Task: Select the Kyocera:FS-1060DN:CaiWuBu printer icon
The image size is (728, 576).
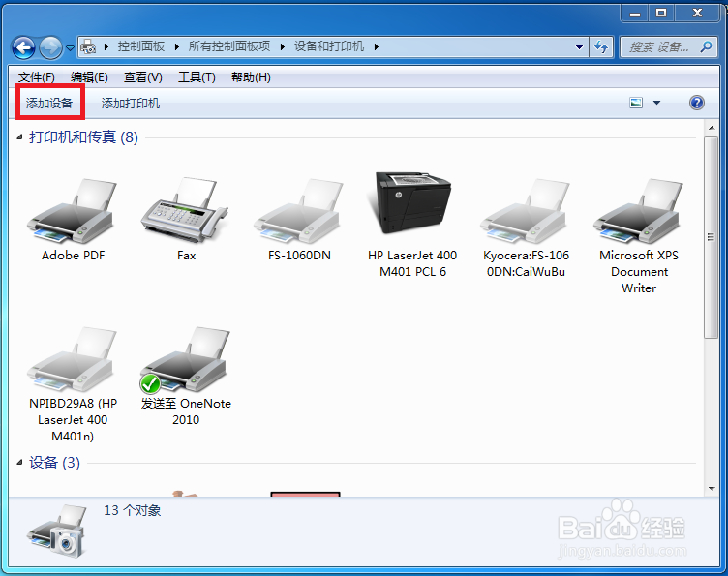Action: tap(525, 211)
